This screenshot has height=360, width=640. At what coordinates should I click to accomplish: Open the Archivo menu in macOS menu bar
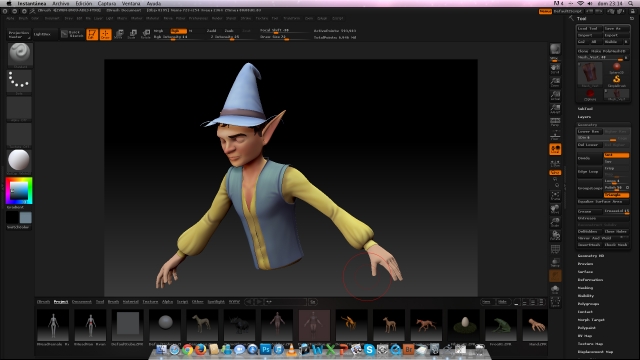60,3
